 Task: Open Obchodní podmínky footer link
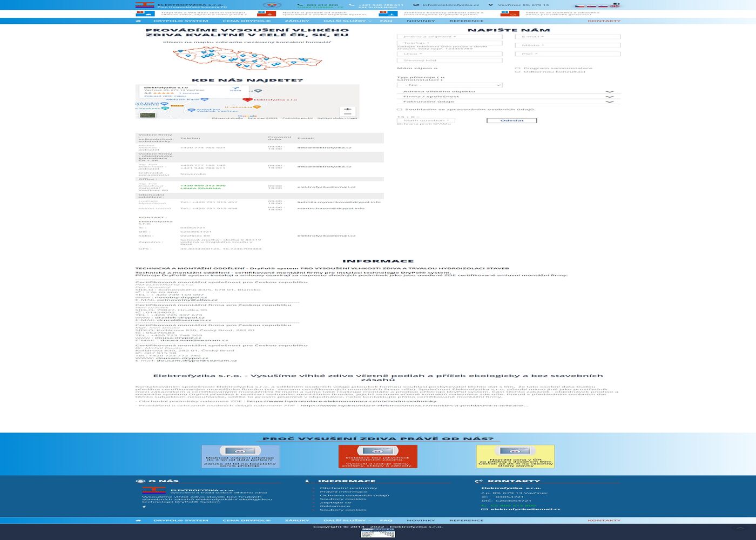coord(348,488)
